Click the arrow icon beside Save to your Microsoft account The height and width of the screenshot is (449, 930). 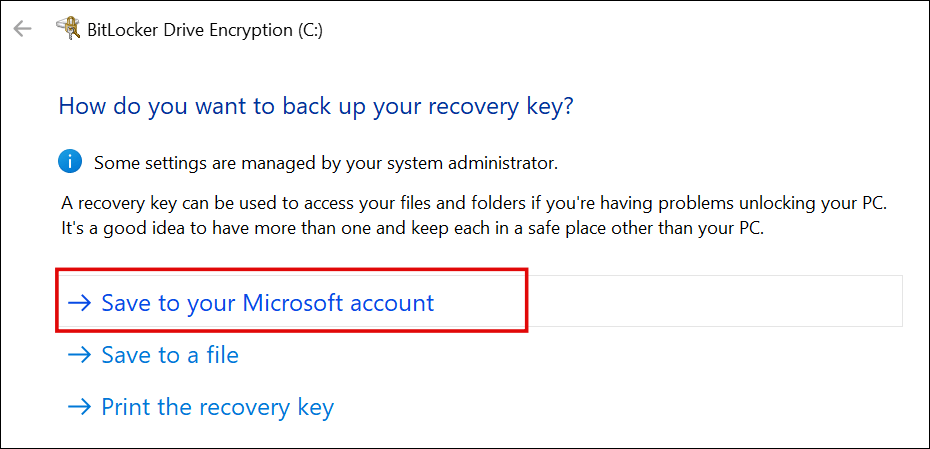pyautogui.click(x=79, y=303)
